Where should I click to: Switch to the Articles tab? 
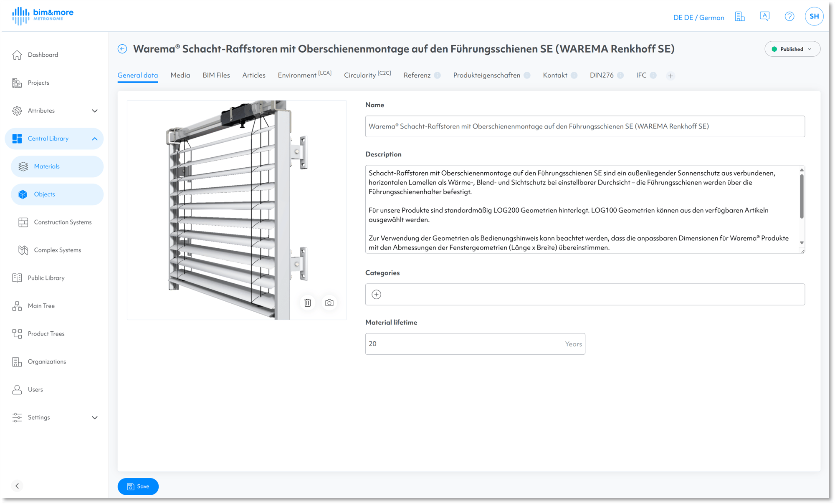point(254,76)
